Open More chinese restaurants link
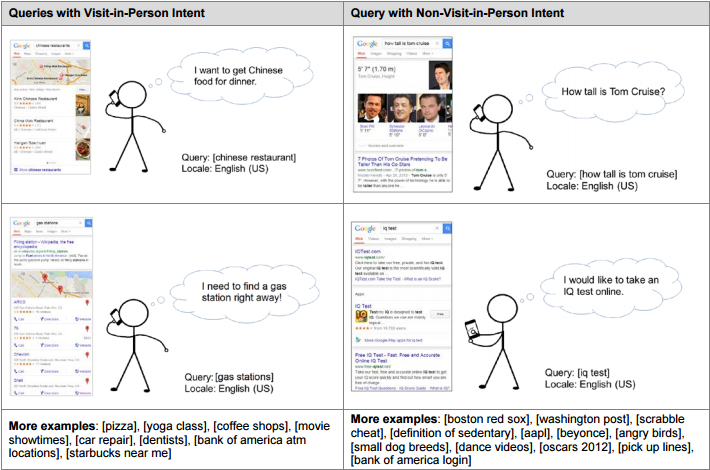Viewport: 710px width, 470px height. click(40, 170)
